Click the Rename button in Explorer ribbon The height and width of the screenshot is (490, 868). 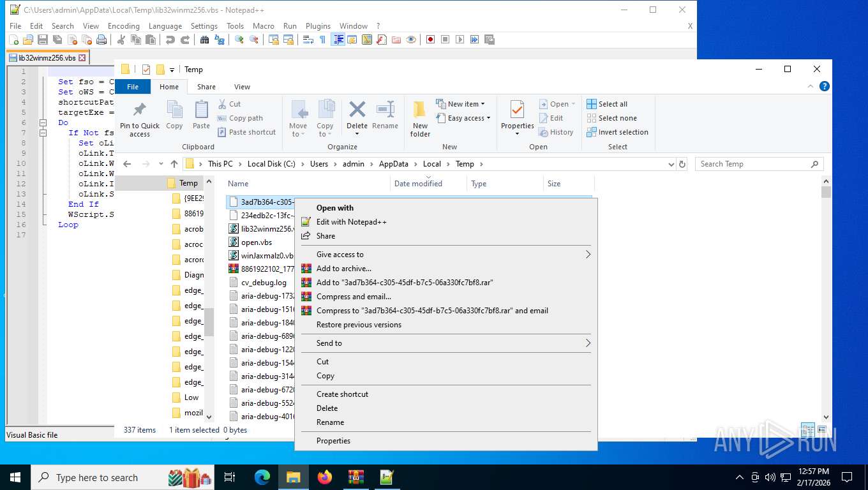(385, 115)
